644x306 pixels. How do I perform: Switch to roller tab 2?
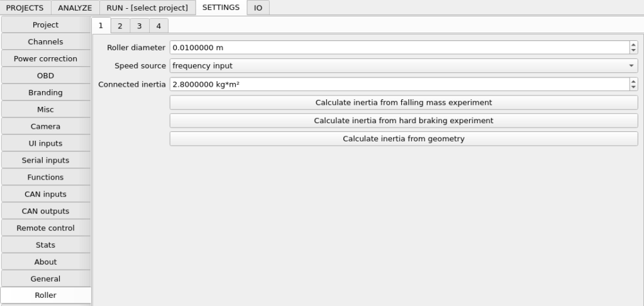click(x=120, y=26)
